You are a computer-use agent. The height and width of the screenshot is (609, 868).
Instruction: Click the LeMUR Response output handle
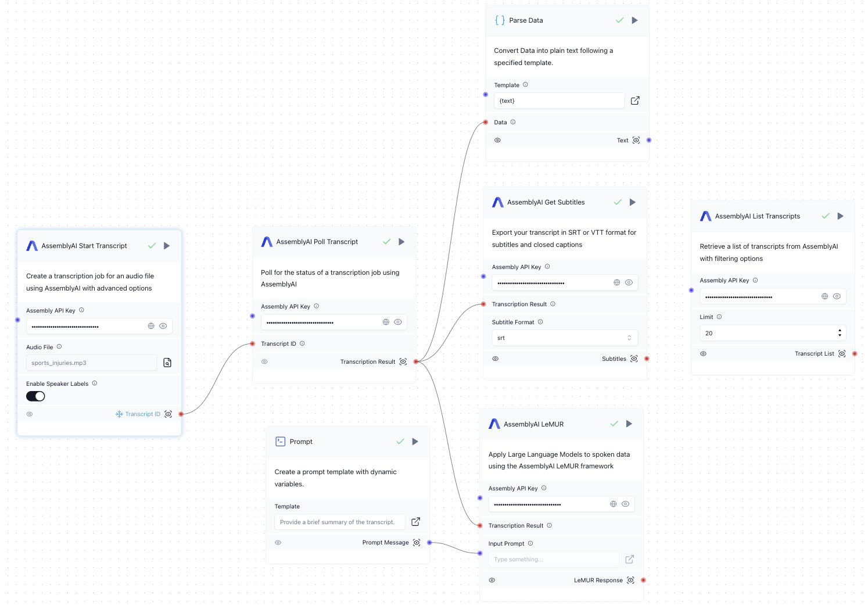[643, 580]
